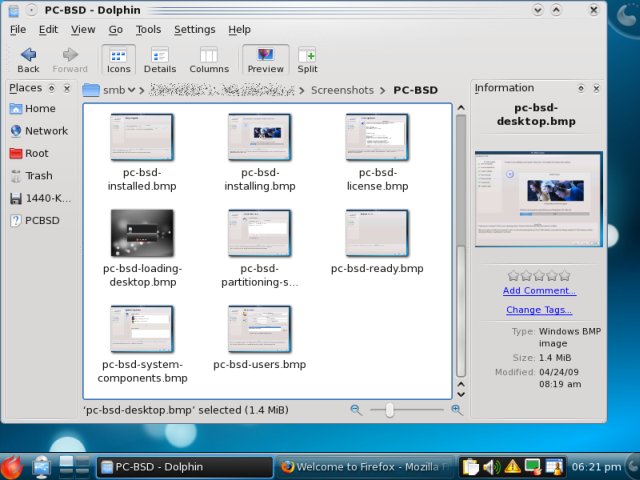Click the Change Tags... link
640x480 pixels.
click(x=539, y=310)
